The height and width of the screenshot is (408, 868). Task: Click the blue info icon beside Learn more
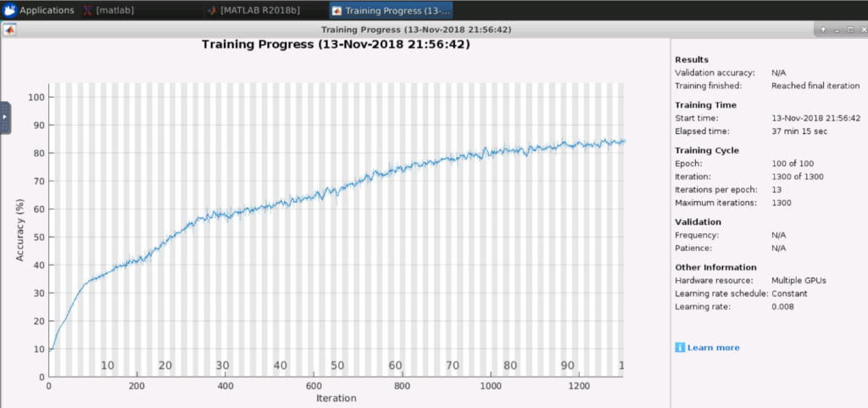680,348
